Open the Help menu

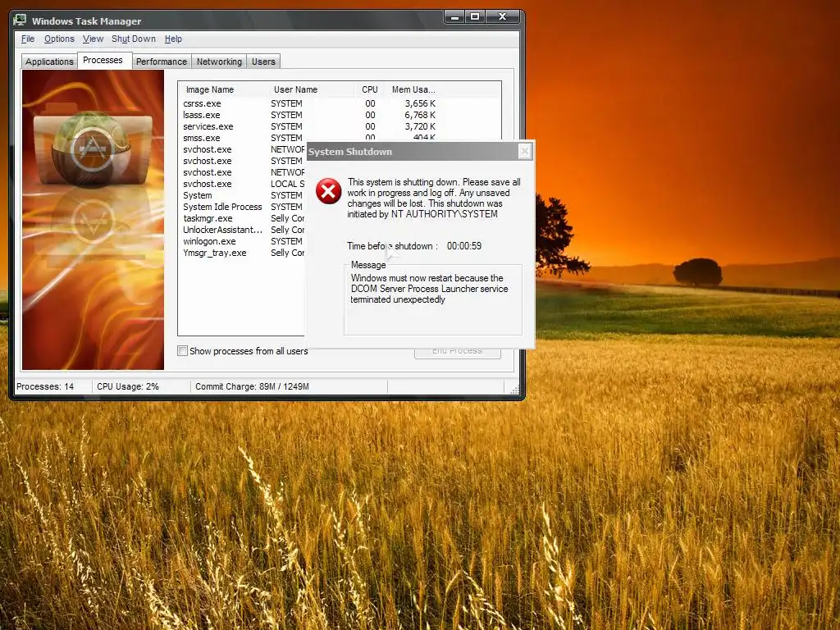coord(173,39)
